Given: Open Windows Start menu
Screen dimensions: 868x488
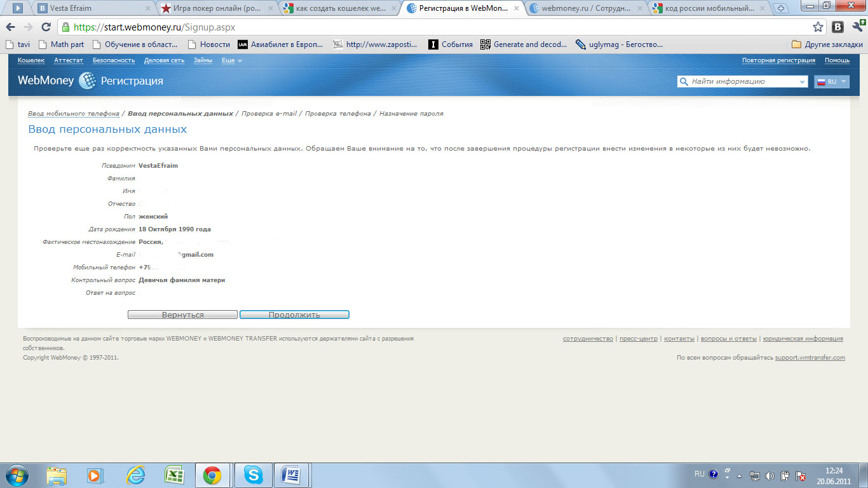Looking at the screenshot, I should [17, 475].
